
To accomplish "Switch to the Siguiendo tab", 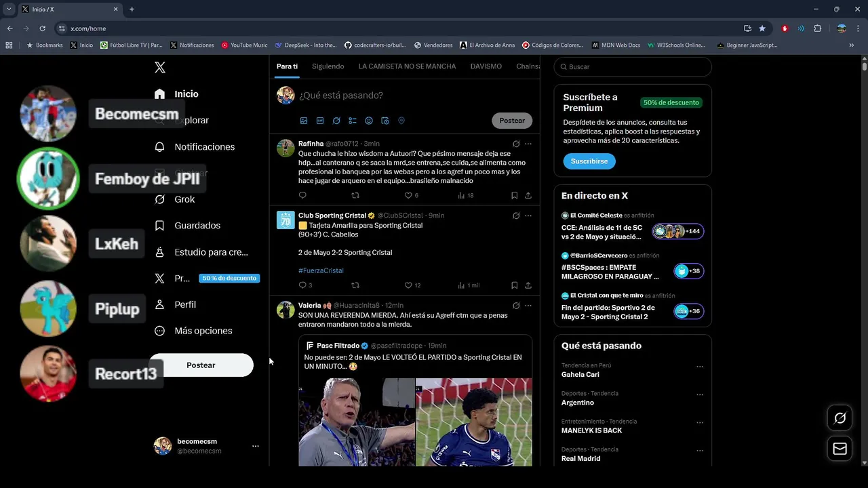I will coord(328,66).
